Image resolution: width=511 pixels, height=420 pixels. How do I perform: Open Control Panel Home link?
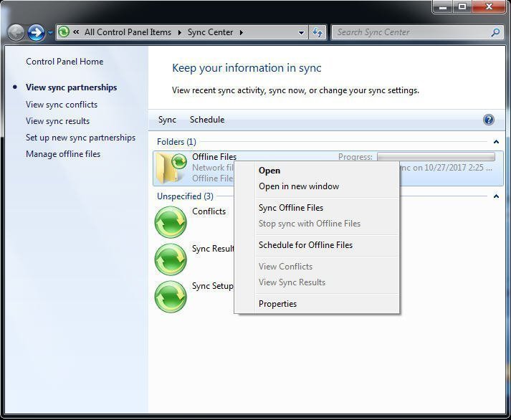tap(65, 62)
